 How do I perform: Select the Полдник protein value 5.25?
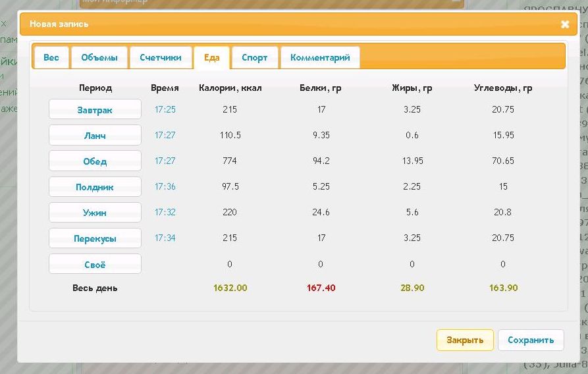pos(321,186)
